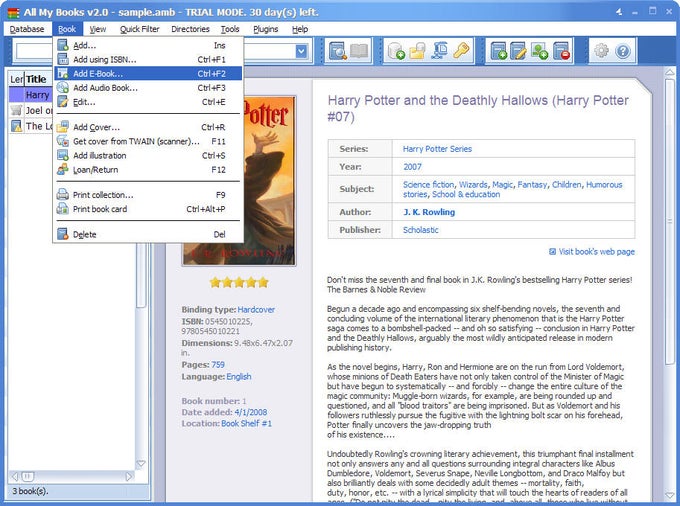Click the Book Shelf #1 location link
Image resolution: width=680 pixels, height=506 pixels.
pos(246,424)
